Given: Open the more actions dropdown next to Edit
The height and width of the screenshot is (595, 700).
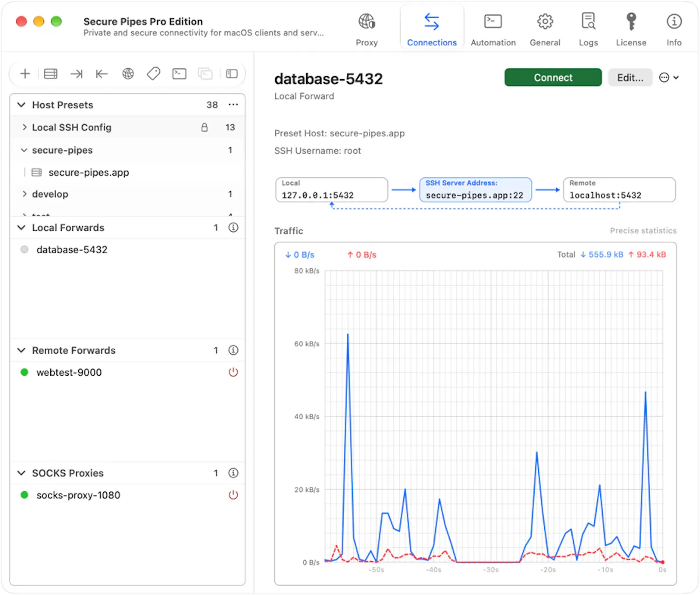Looking at the screenshot, I should point(669,77).
